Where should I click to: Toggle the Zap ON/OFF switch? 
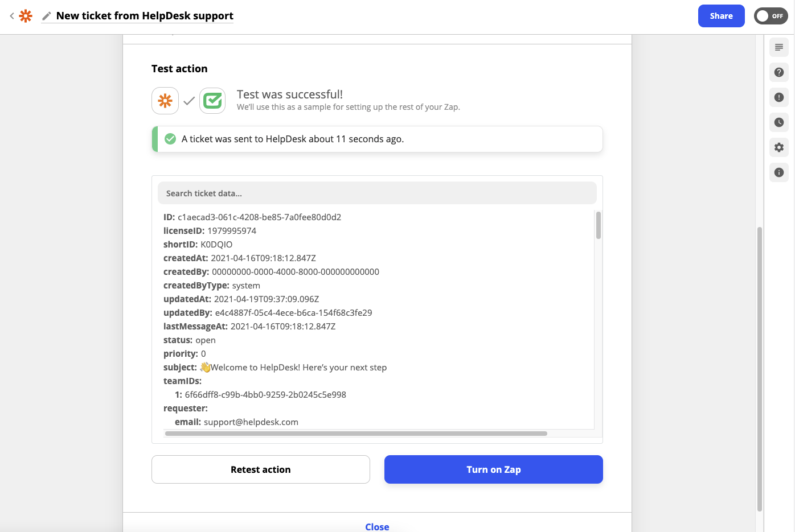click(771, 16)
